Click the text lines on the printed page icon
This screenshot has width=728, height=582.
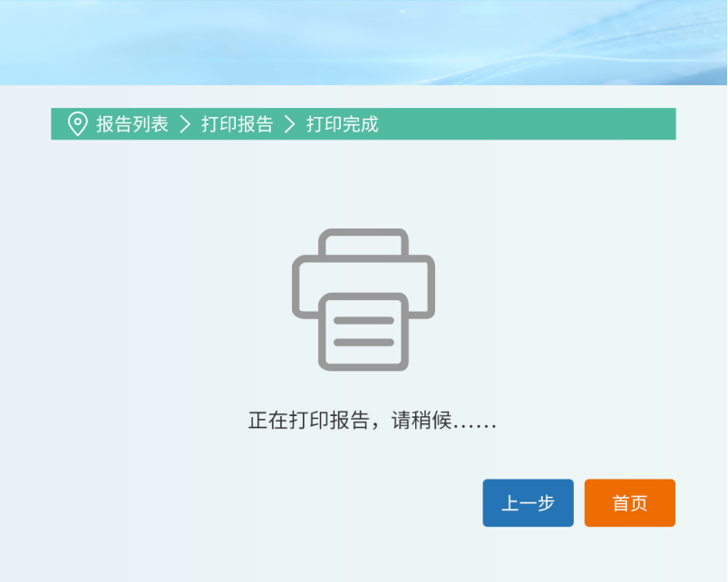coord(364,332)
